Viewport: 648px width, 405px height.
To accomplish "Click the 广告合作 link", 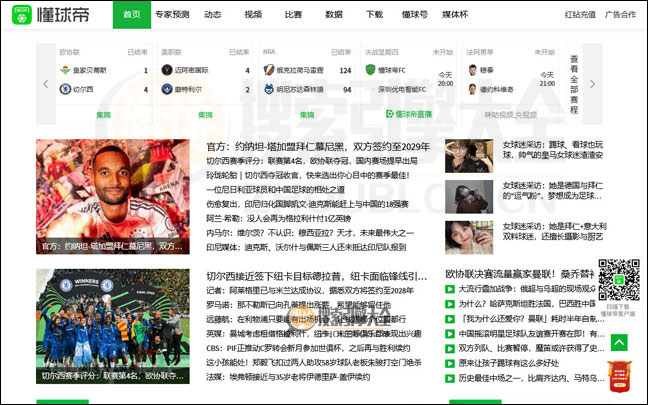I will click(620, 14).
